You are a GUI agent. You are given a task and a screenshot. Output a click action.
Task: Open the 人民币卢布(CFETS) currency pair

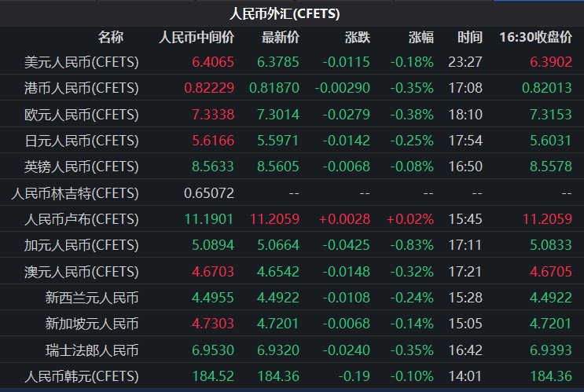click(x=82, y=218)
